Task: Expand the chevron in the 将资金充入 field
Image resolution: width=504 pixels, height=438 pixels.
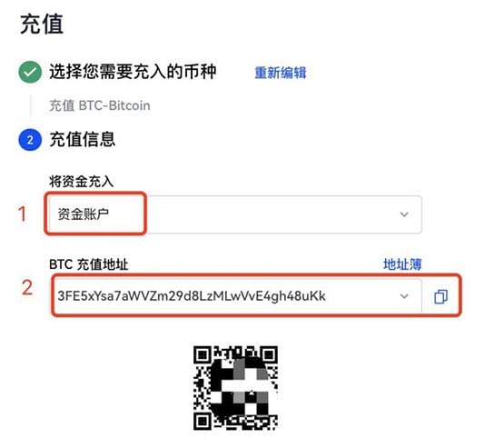Action: (404, 214)
